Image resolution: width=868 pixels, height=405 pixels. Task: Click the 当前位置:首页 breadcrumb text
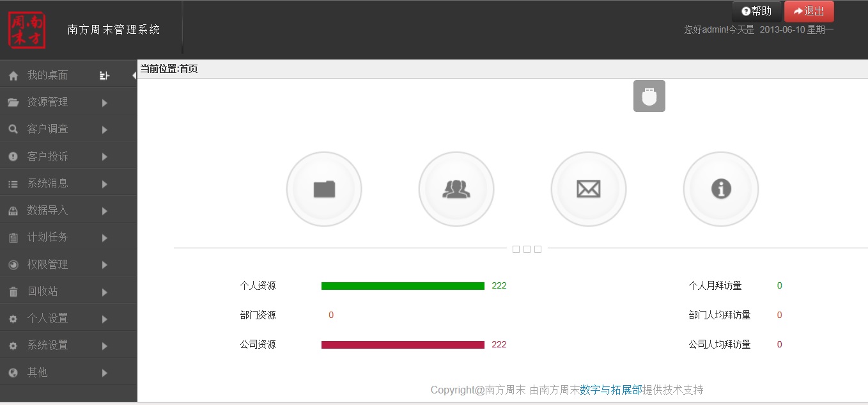coord(169,69)
